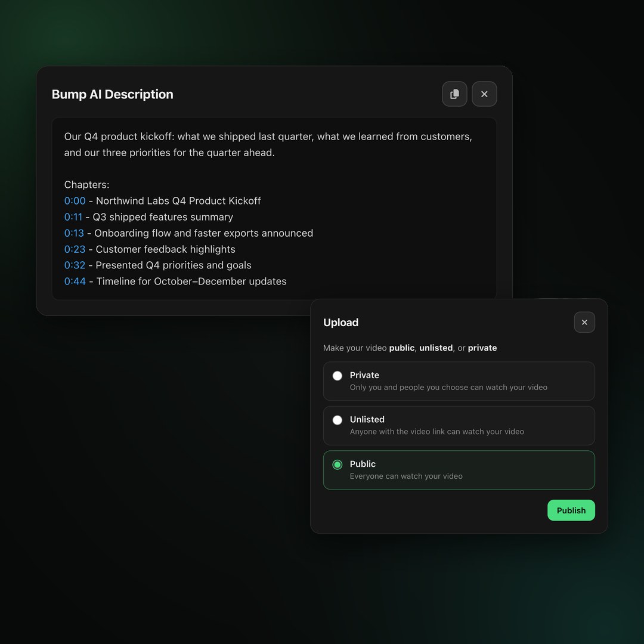Jump to the 0:00 chapter timestamp
The image size is (644, 644).
(x=75, y=201)
